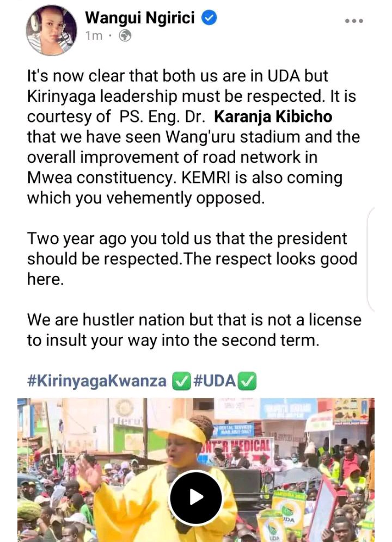
Task: Click the green checkmark after #UDA
Action: (247, 381)
